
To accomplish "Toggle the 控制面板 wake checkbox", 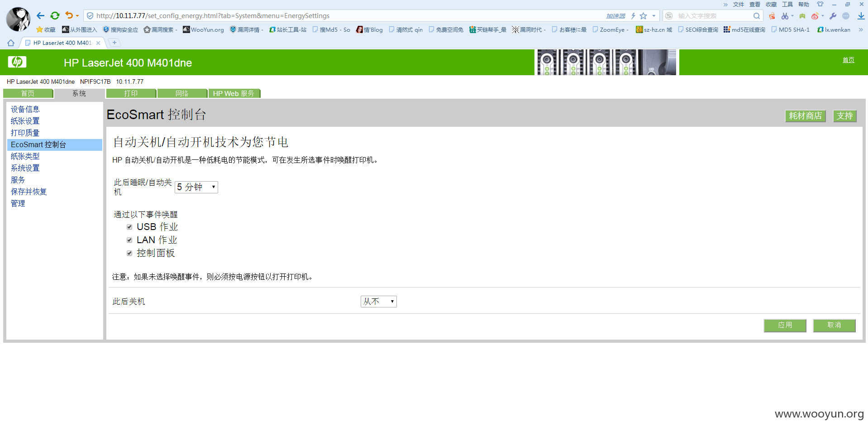I will pyautogui.click(x=129, y=253).
